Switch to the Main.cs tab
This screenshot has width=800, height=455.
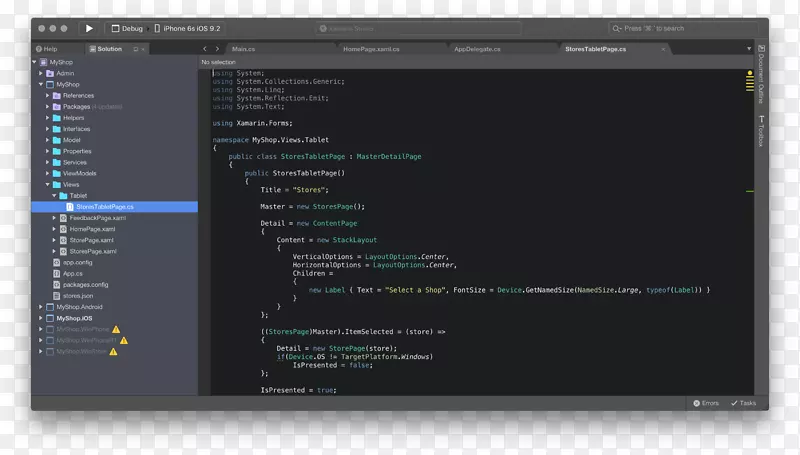[x=243, y=49]
